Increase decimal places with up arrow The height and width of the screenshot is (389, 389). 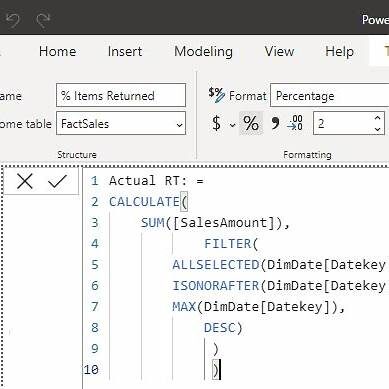[x=377, y=118]
